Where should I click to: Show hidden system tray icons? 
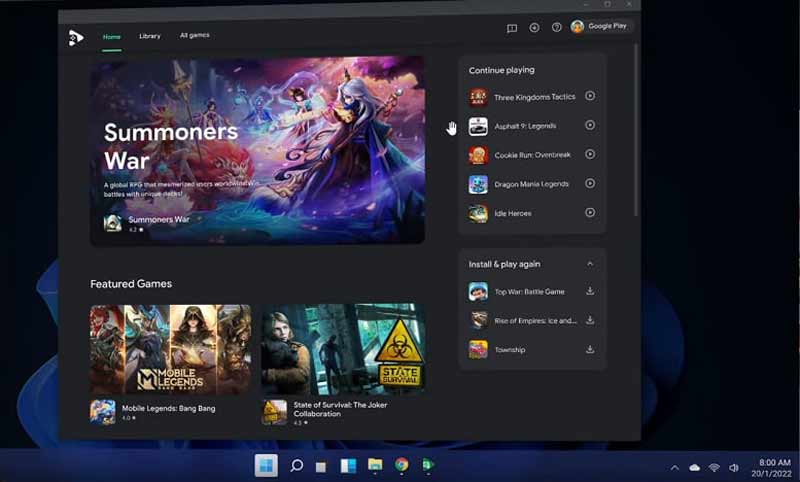click(x=674, y=467)
